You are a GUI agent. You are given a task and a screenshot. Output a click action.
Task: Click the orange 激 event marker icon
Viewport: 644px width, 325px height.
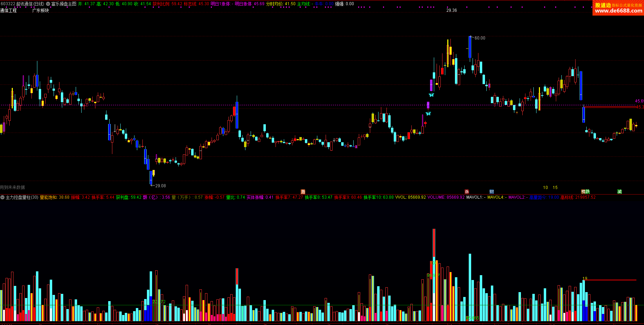point(303,192)
